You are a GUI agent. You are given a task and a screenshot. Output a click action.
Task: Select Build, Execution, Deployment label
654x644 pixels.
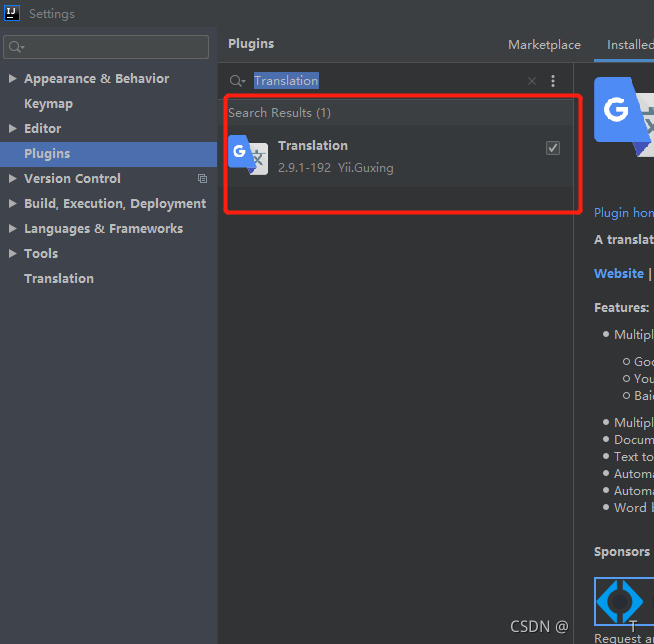115,204
